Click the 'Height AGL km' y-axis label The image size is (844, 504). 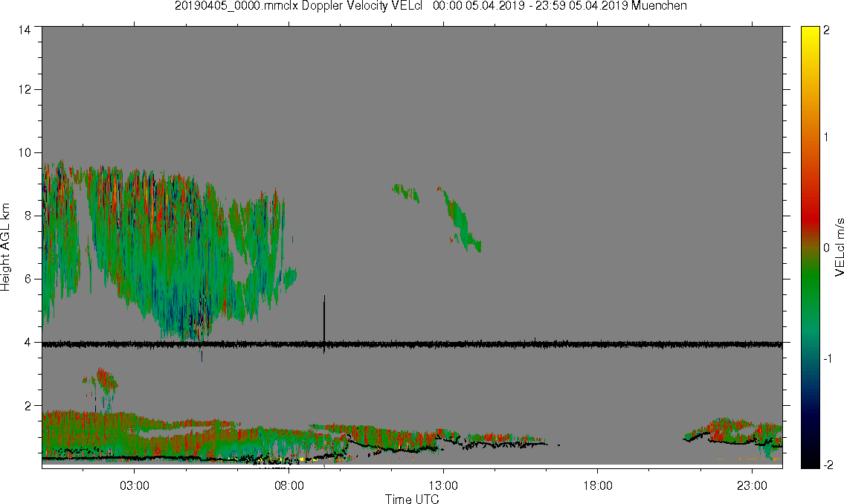coord(5,248)
